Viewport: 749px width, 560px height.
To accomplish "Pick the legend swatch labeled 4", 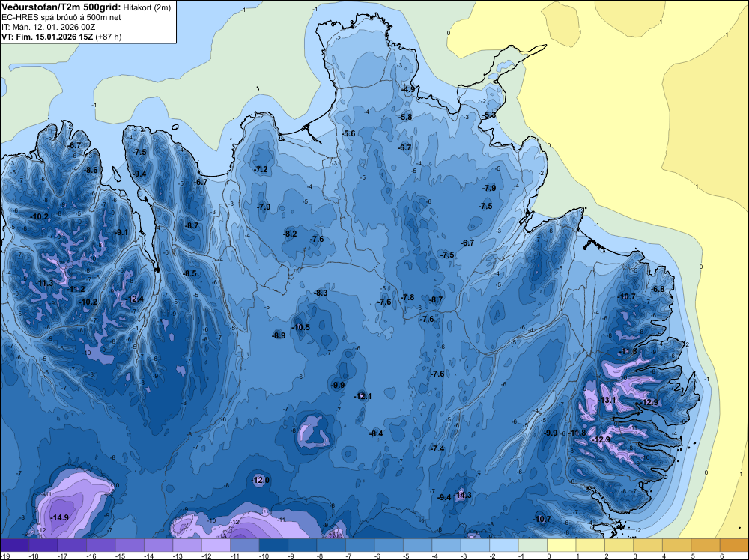I will pos(676,545).
